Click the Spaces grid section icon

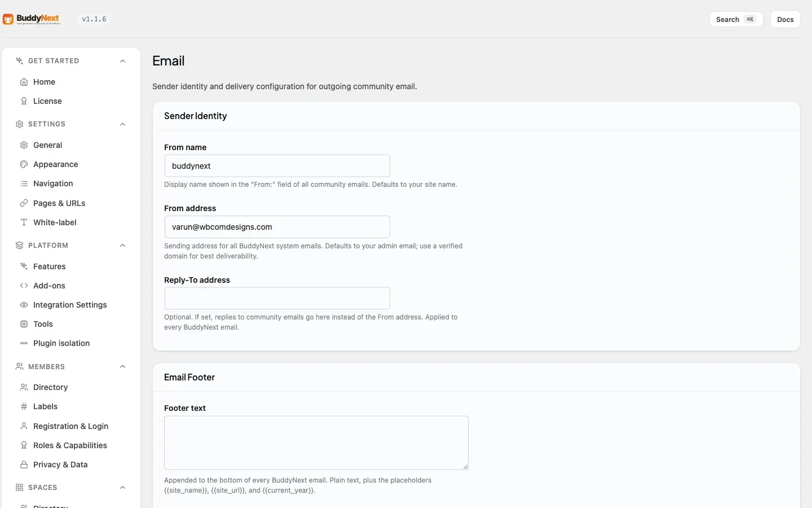point(19,488)
